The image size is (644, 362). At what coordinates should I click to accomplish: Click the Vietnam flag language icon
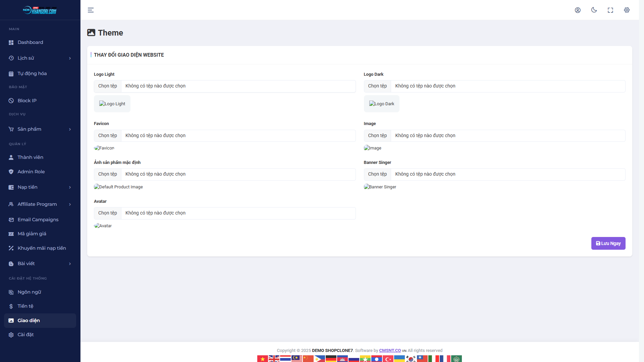[x=263, y=359]
